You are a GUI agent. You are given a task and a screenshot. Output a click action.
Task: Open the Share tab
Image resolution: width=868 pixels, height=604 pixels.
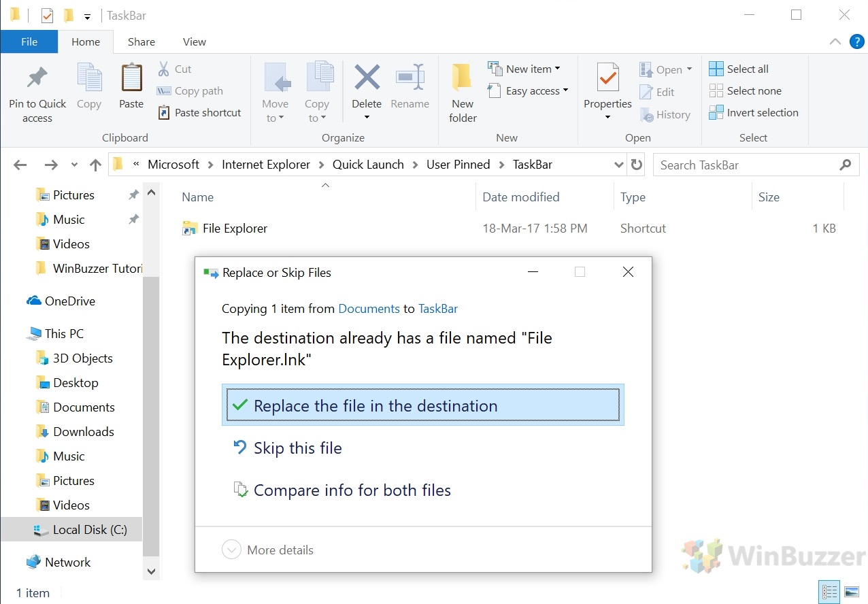tap(141, 41)
